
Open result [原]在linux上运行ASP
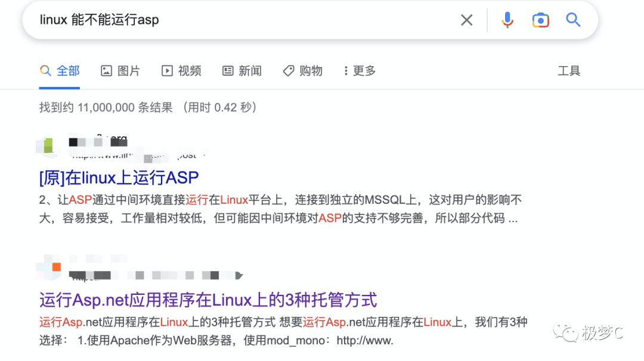pyautogui.click(x=119, y=178)
